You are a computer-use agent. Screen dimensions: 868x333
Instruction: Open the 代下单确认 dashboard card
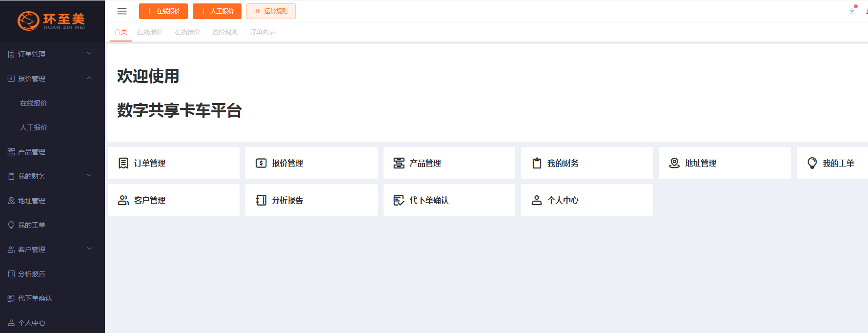point(449,200)
